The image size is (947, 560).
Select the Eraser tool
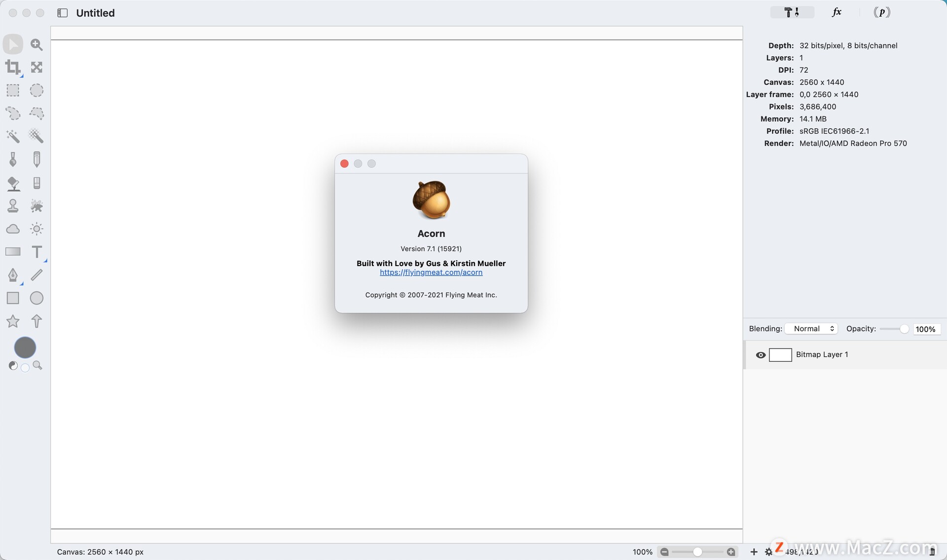tap(36, 183)
